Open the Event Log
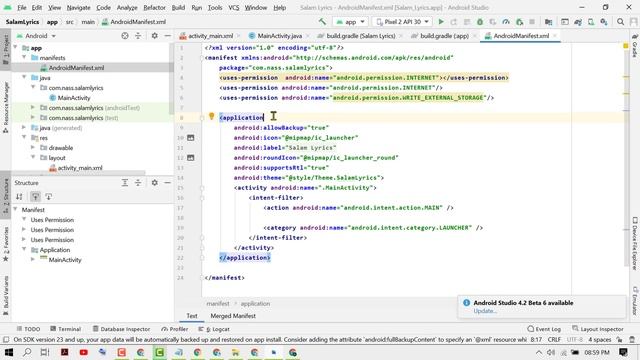The width and height of the screenshot is (640, 360). click(x=544, y=329)
